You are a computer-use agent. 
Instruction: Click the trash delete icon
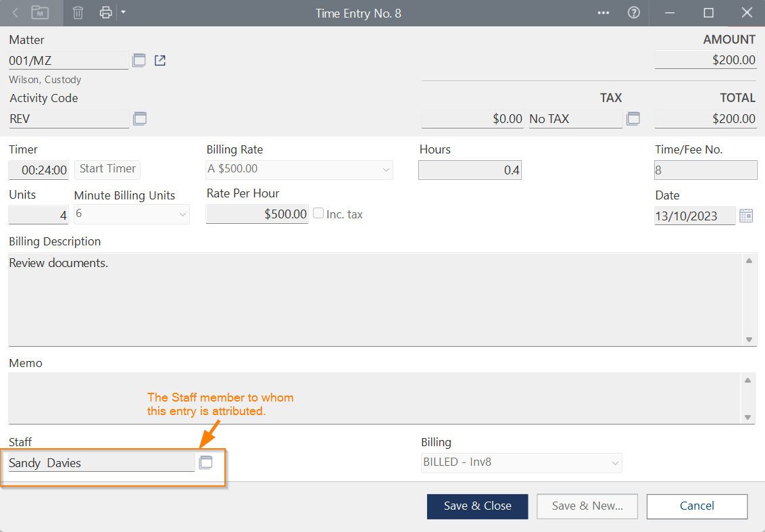click(78, 13)
